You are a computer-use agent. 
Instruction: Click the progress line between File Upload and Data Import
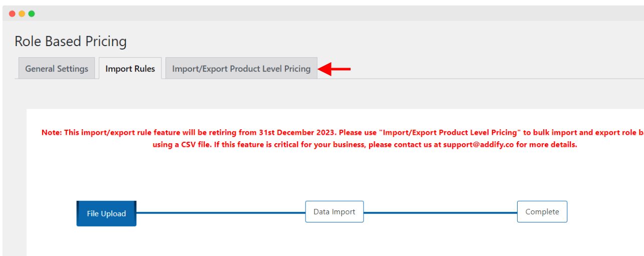221,212
